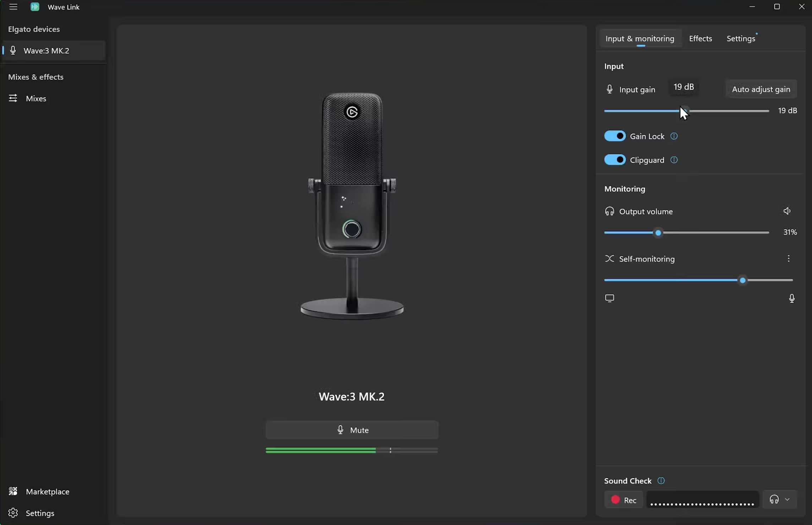Select Wave:3 MK.2 device in sidebar
Viewport: 812px width, 525px height.
(x=54, y=50)
